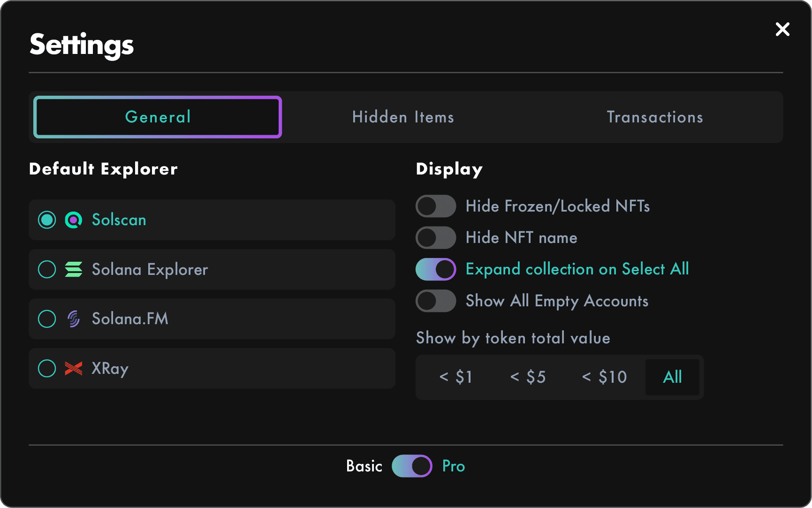Click the Solana Explorer logo icon
This screenshot has width=812, height=508.
pos(74,269)
